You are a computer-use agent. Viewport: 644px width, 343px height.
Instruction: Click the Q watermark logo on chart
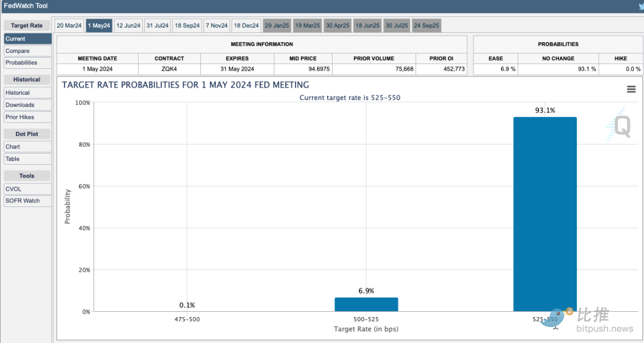coord(619,125)
